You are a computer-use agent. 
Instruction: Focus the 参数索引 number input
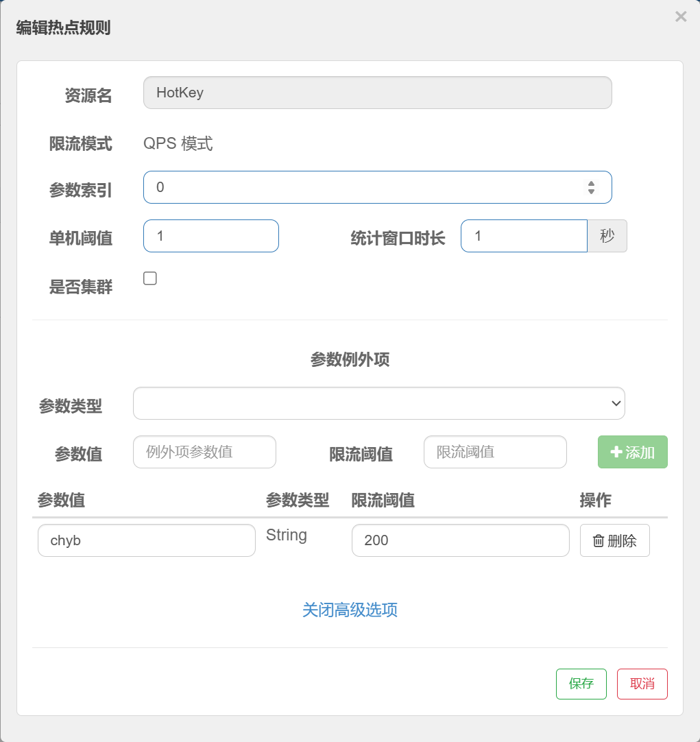pos(378,187)
